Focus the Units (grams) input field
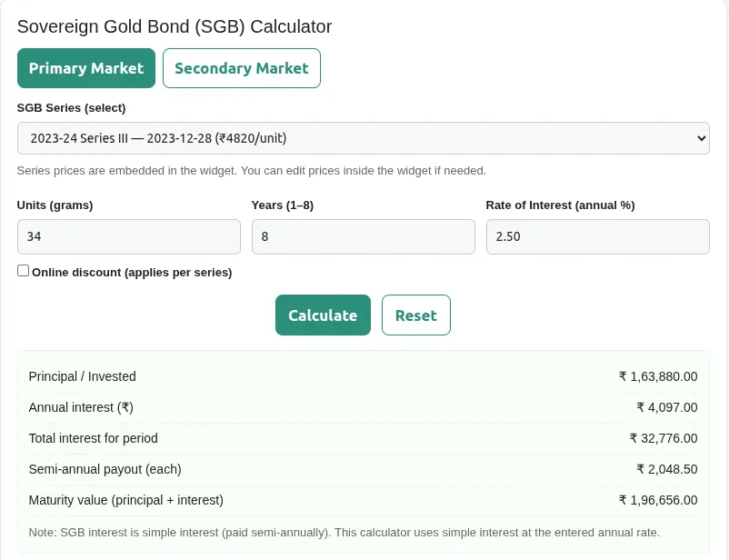The height and width of the screenshot is (560, 729). coord(128,236)
